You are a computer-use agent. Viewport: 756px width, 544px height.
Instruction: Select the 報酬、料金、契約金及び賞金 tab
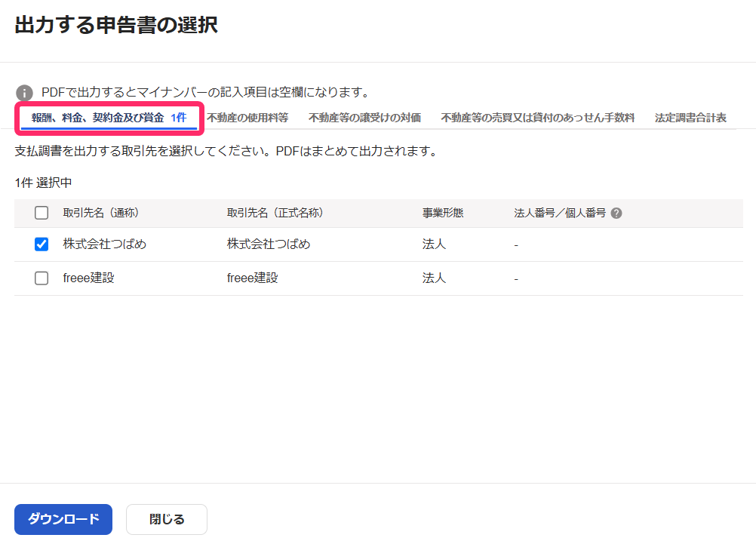109,118
